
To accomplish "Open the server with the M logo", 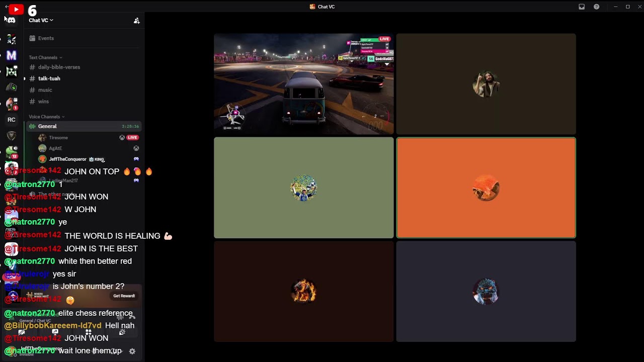I will [11, 55].
